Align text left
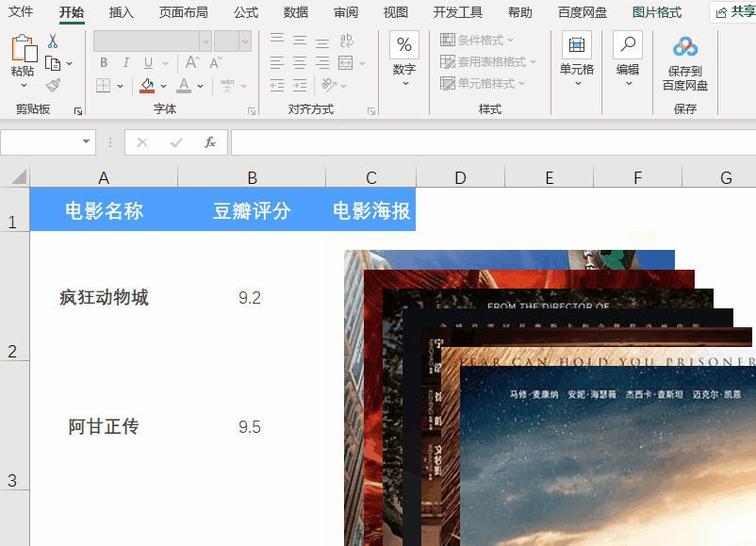 click(x=277, y=62)
